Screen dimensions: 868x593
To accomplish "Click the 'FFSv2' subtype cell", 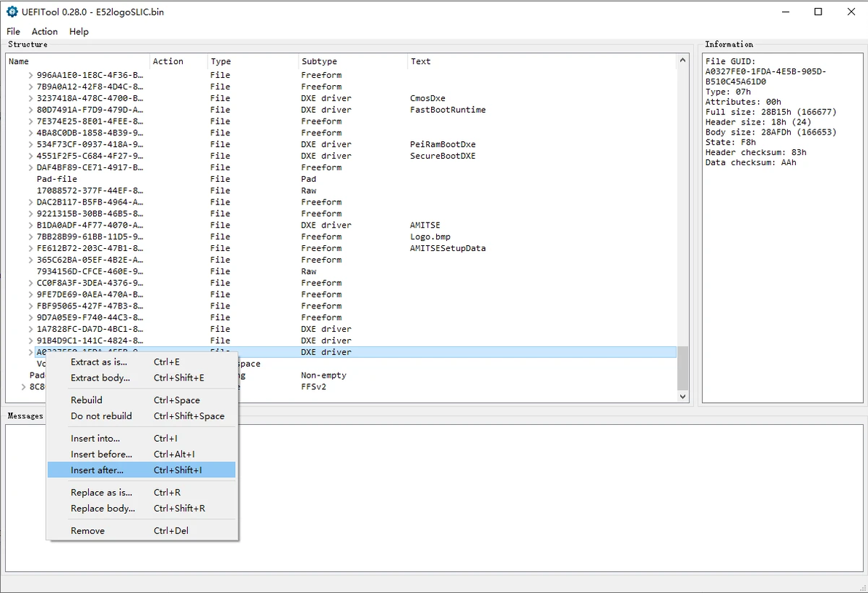I will [314, 386].
